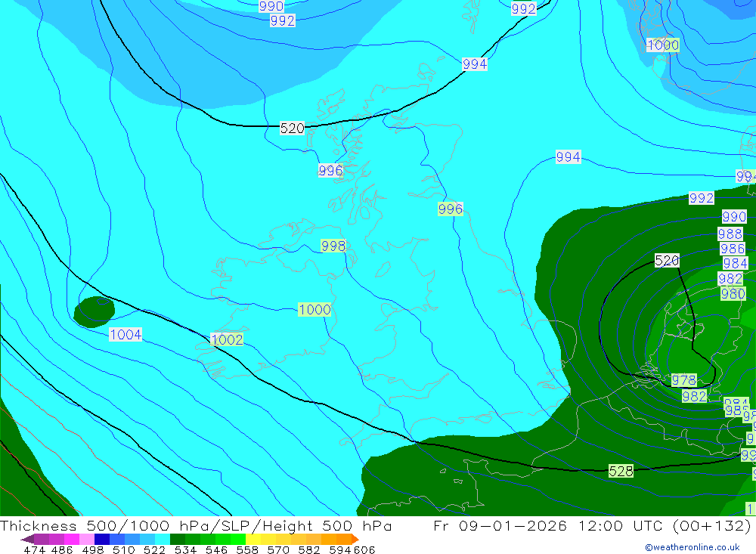Click the 990 isobar label above the 988 label
Image resolution: width=756 pixels, height=554 pixels.
click(x=734, y=216)
